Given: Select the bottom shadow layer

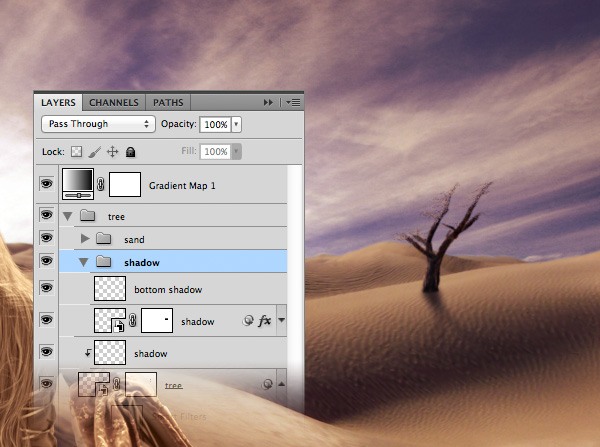Looking at the screenshot, I should [168, 290].
